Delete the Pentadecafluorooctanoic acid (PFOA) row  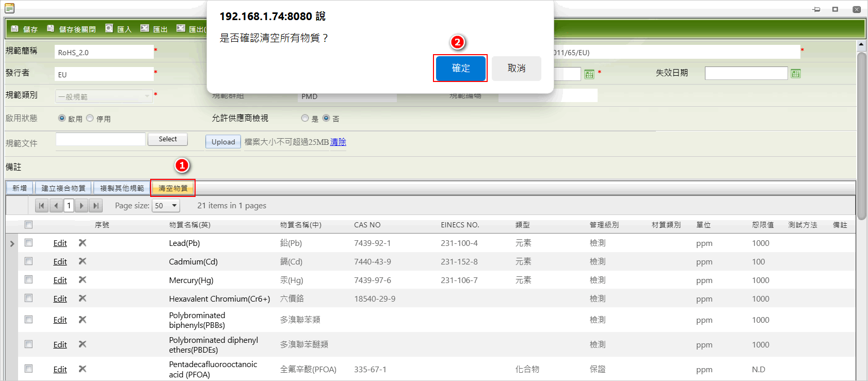tap(83, 369)
